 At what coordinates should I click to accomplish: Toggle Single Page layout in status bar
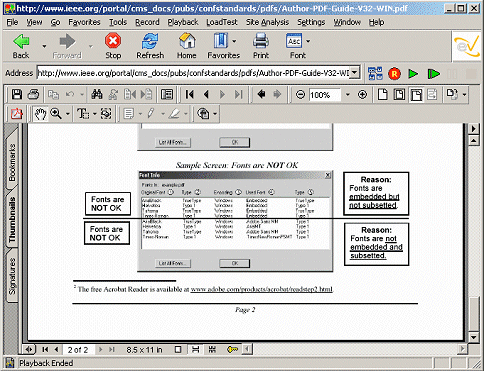pyautogui.click(x=178, y=349)
